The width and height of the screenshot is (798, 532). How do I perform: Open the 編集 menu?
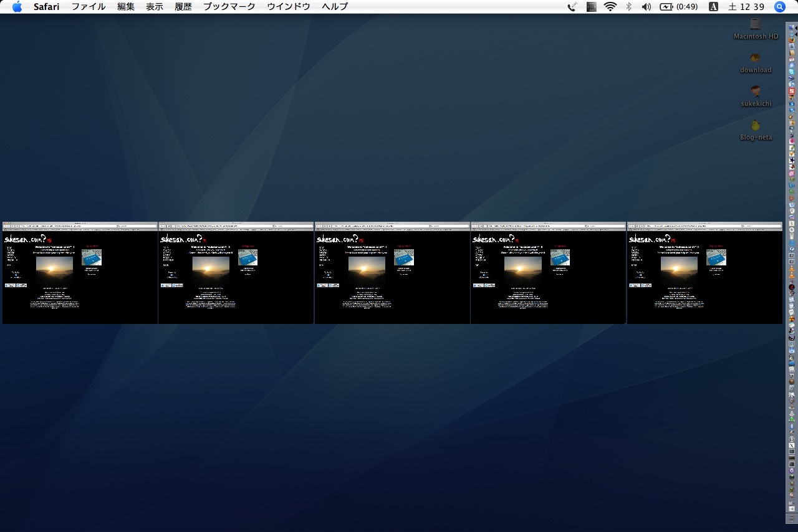point(126,7)
